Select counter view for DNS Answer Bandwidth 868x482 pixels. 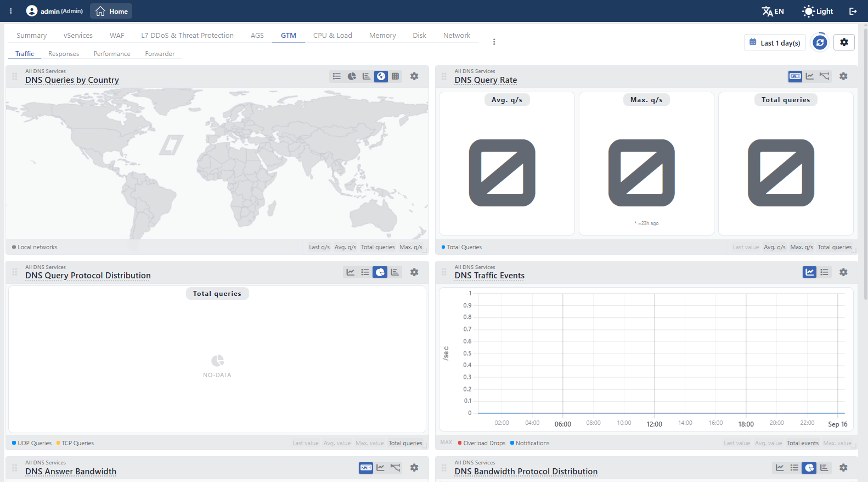click(366, 468)
